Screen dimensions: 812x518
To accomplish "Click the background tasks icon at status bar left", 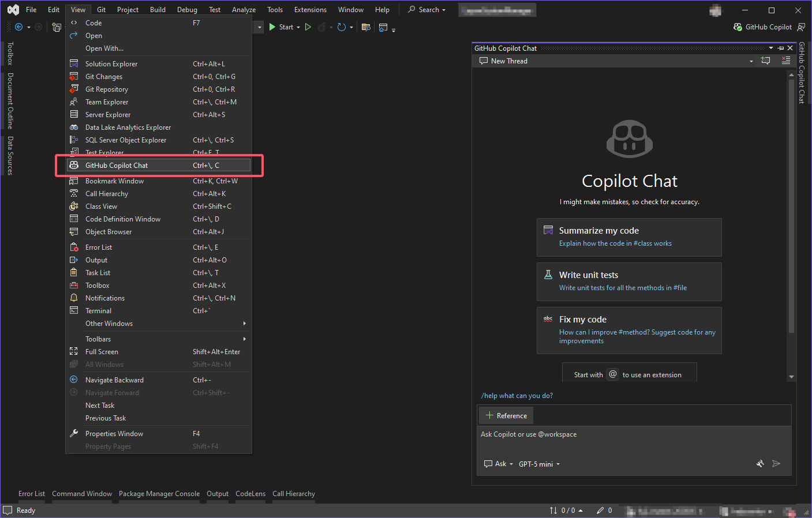I will [x=8, y=511].
